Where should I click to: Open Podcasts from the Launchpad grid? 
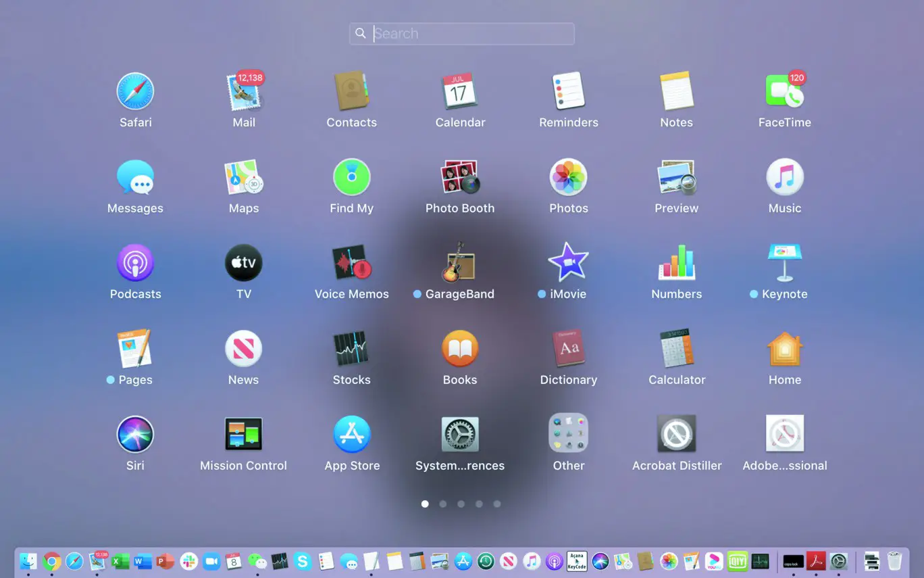click(x=135, y=263)
